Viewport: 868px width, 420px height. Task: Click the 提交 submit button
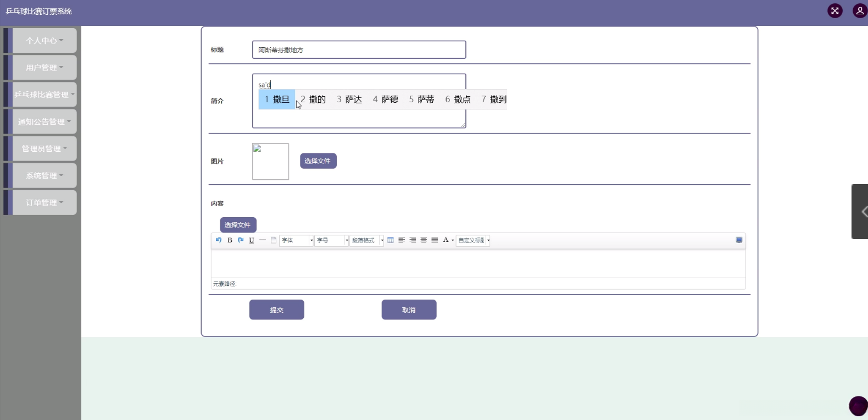tap(277, 310)
